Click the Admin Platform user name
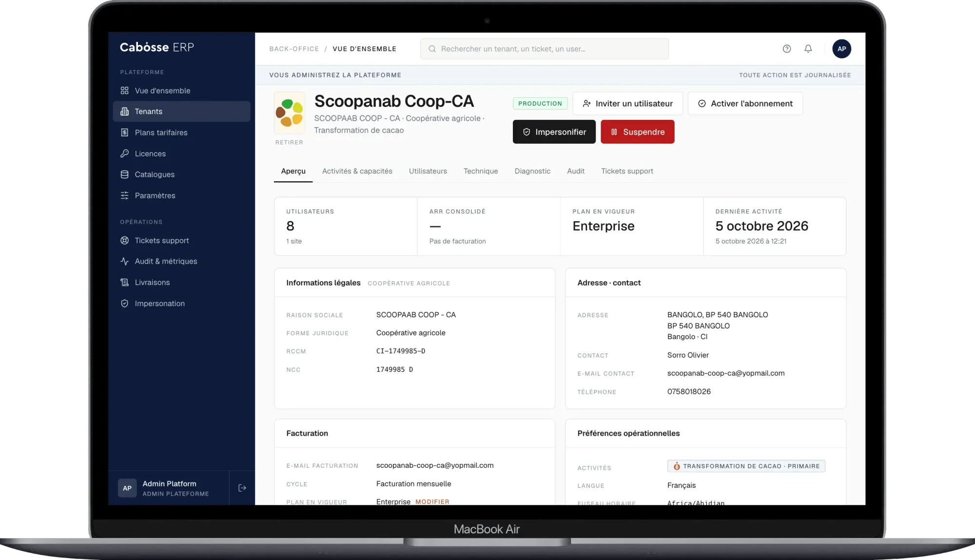 (169, 483)
